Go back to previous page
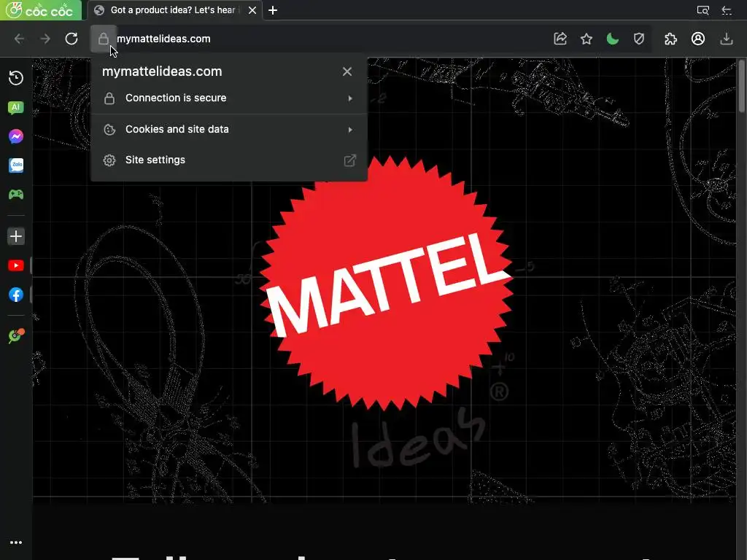Screen dimensions: 747x560 click(x=19, y=39)
